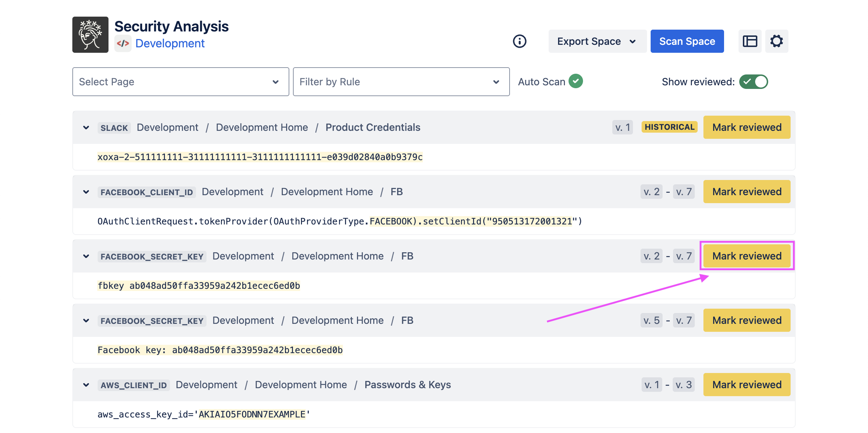Collapse the AWS_CLIENT_ID finding chevron
The image size is (868, 433).
point(86,385)
